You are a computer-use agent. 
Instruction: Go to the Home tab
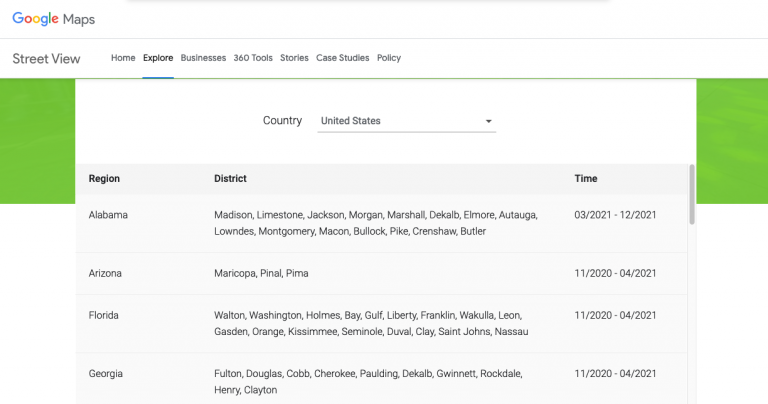(123, 58)
